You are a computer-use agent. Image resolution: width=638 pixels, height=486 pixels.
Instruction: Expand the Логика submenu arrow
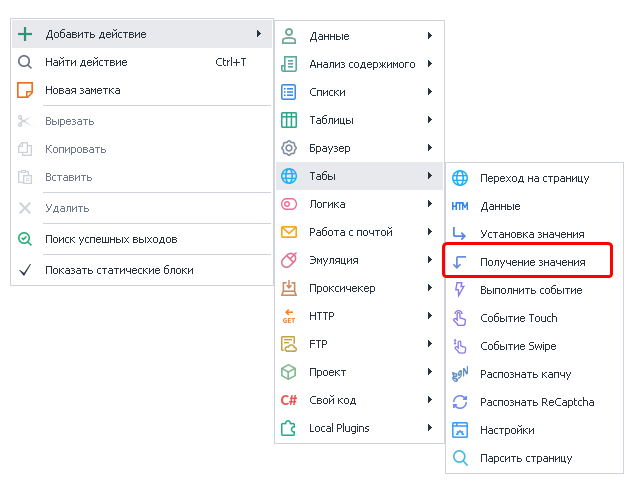tap(429, 204)
